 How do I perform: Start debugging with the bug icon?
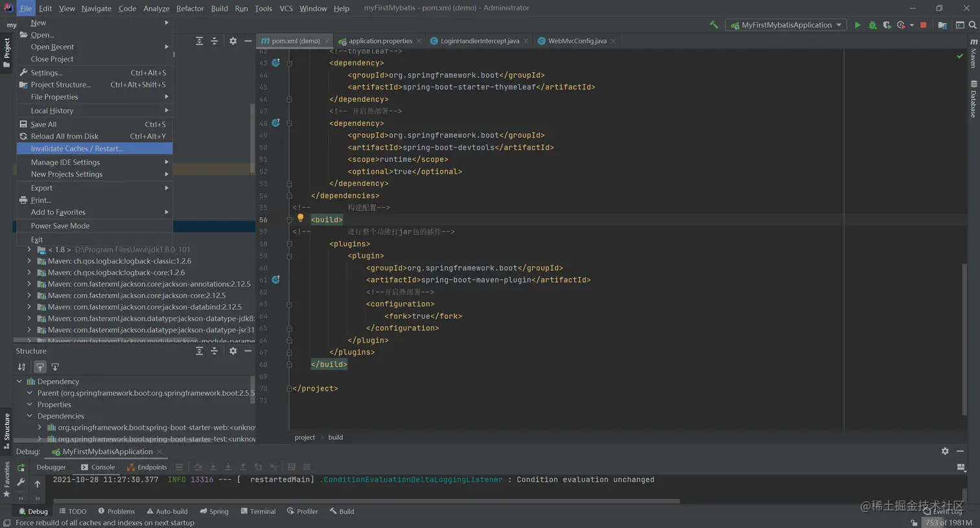pos(872,25)
